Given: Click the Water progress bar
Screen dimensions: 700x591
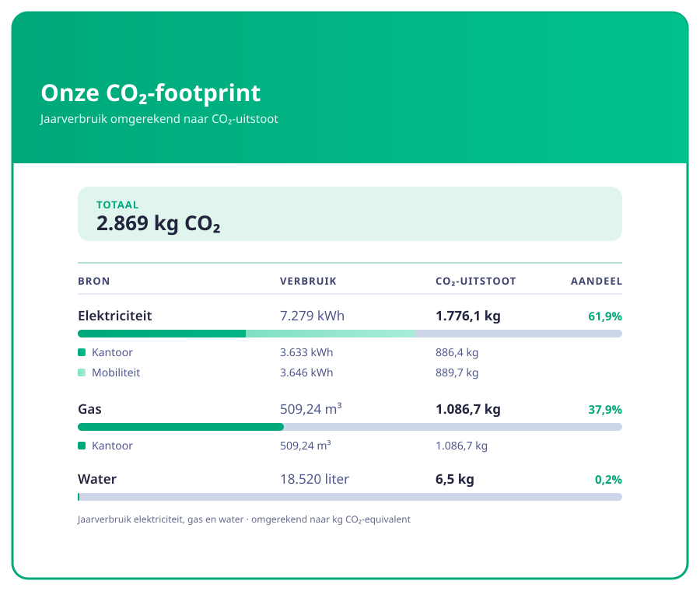Looking at the screenshot, I should [349, 497].
